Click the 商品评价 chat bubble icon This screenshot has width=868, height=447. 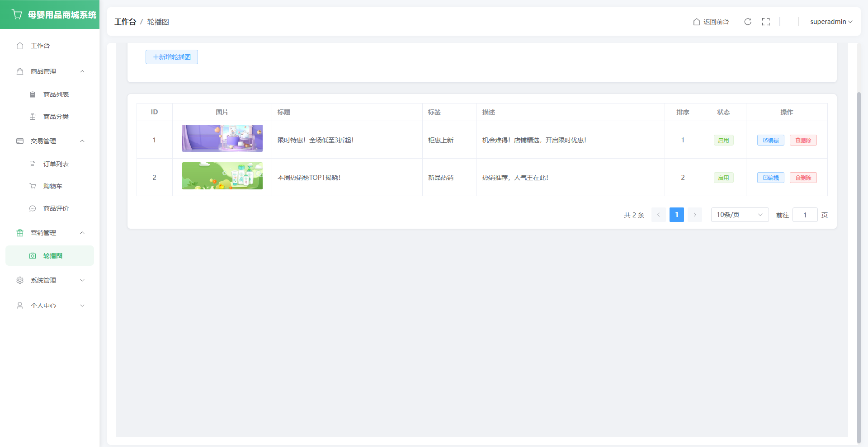coord(33,208)
